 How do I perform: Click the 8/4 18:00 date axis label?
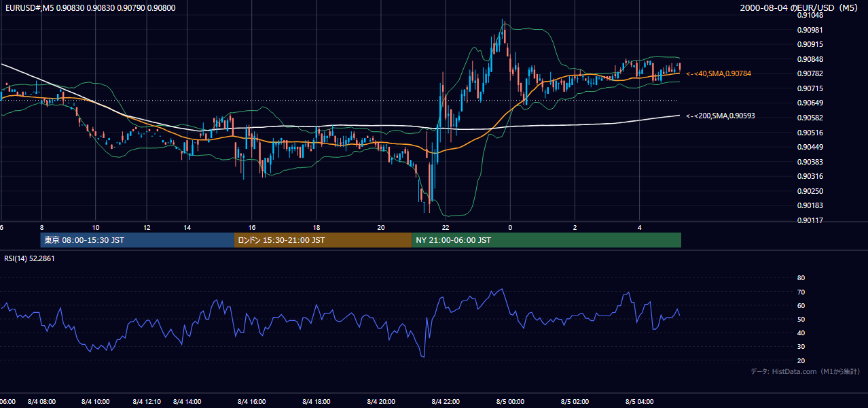(316, 402)
